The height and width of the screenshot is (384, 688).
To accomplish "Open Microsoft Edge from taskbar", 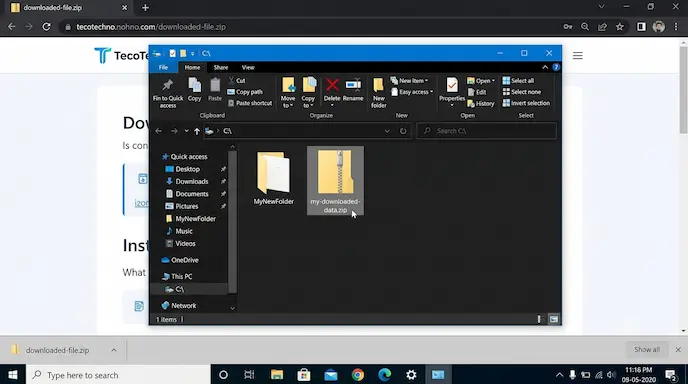I will (x=385, y=375).
